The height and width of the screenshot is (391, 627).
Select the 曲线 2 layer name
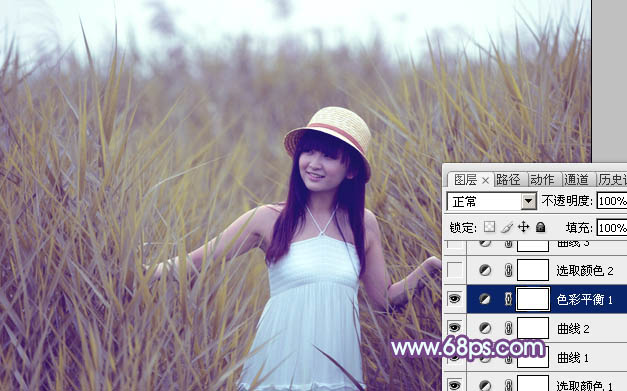point(573,329)
